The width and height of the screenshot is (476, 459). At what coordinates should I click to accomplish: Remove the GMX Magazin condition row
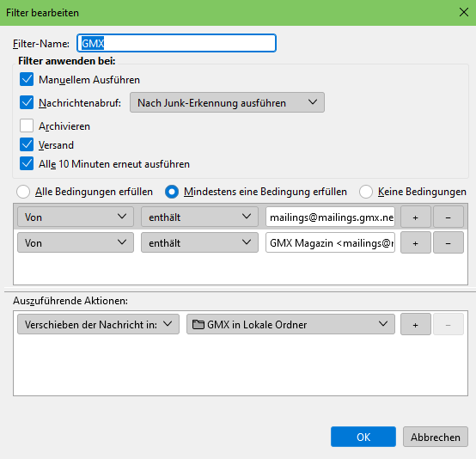[x=449, y=242]
